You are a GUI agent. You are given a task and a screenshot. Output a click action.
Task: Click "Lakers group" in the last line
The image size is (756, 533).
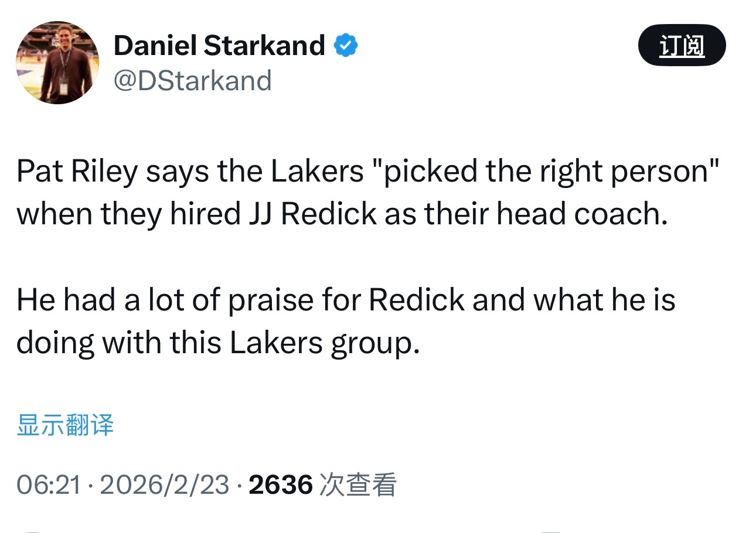click(324, 343)
